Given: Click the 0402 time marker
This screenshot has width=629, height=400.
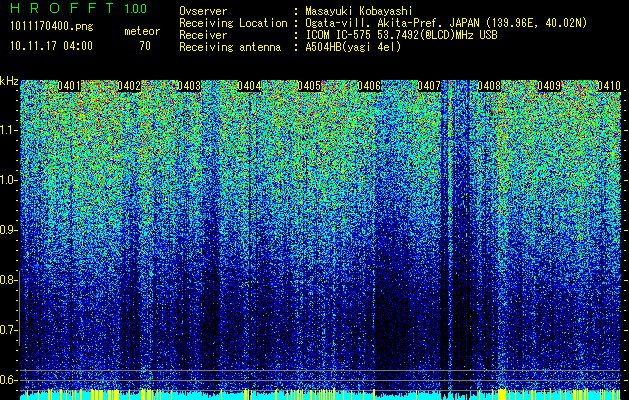Looking at the screenshot, I should [129, 86].
